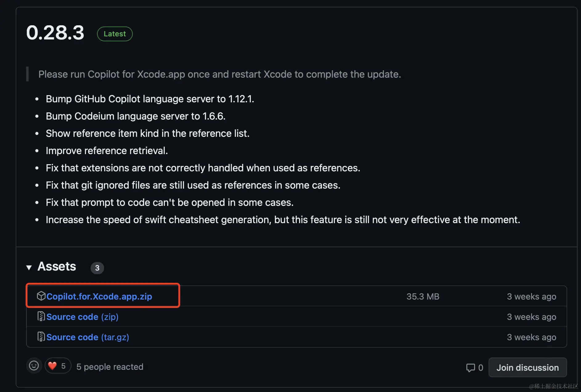Toggle your heart reaction on this release
This screenshot has width=581, height=392.
[58, 365]
